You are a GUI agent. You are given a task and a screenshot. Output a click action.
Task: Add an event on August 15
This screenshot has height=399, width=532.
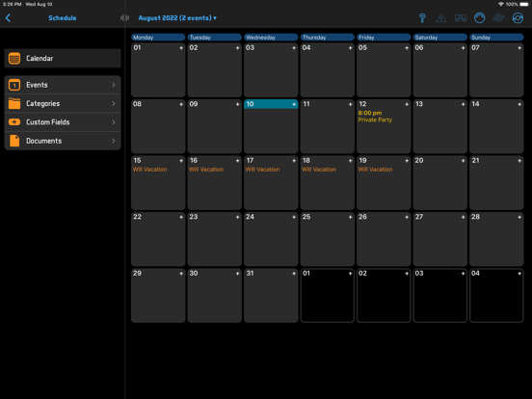tap(181, 161)
